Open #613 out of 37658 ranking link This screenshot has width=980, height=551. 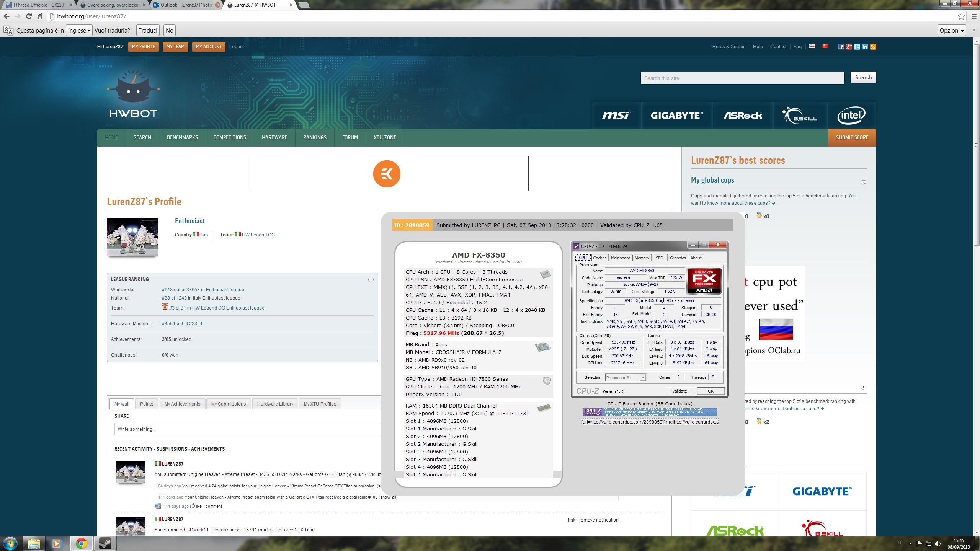pos(203,290)
